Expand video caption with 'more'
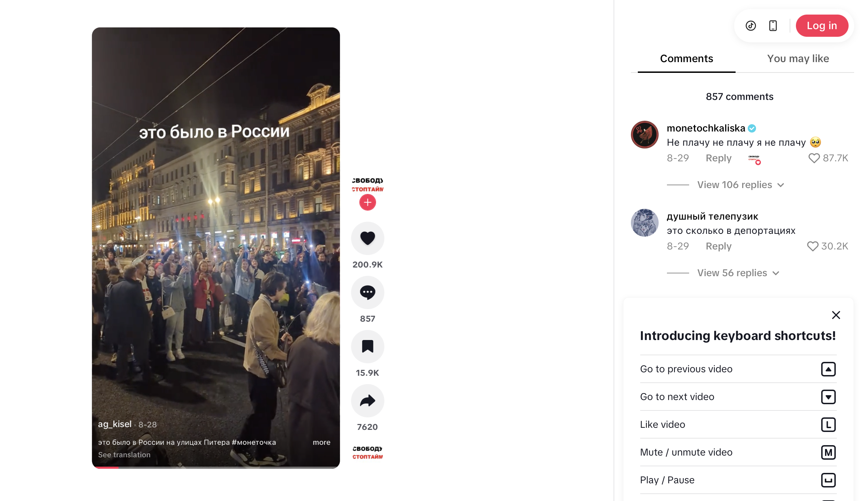Viewport: 868px width, 501px height. point(321,442)
